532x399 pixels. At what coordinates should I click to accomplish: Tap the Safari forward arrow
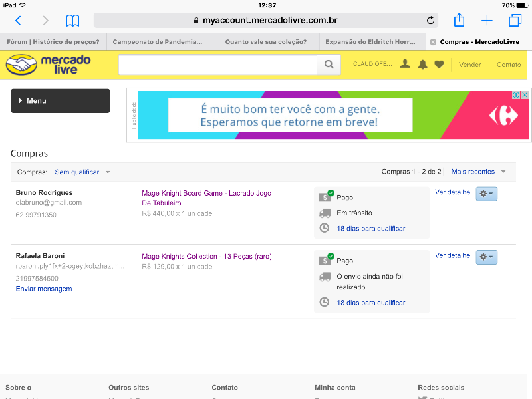(45, 21)
